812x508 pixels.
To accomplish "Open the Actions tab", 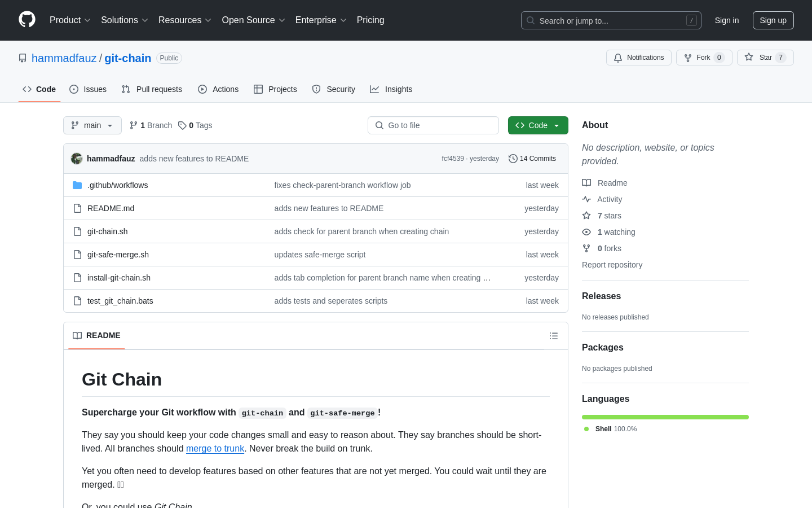I will pos(218,89).
